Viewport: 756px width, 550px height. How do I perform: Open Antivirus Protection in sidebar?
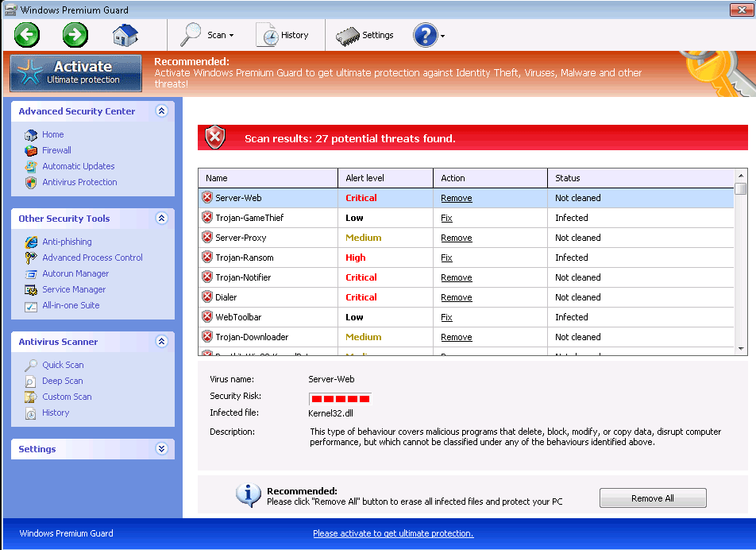click(79, 182)
